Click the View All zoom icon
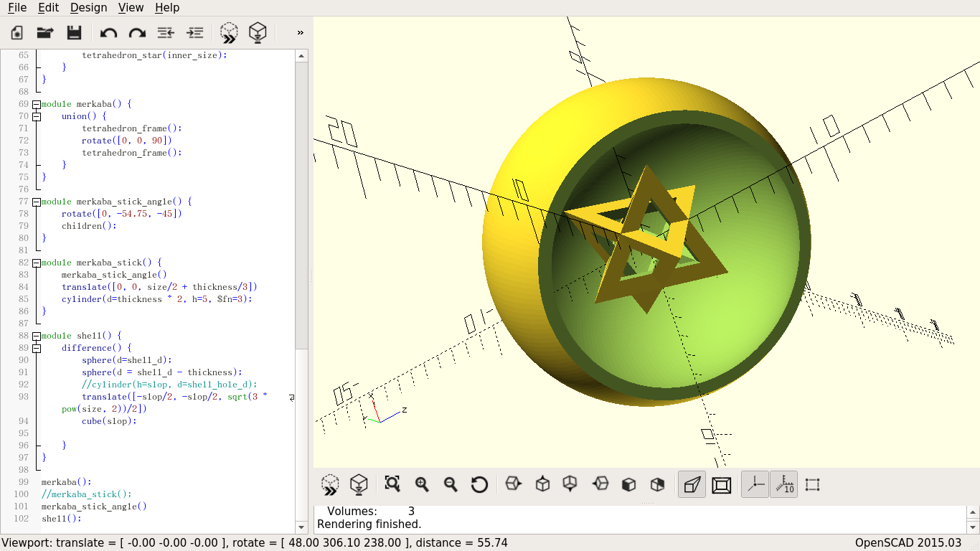Screen dimensions: 980x551 pyautogui.click(x=392, y=484)
